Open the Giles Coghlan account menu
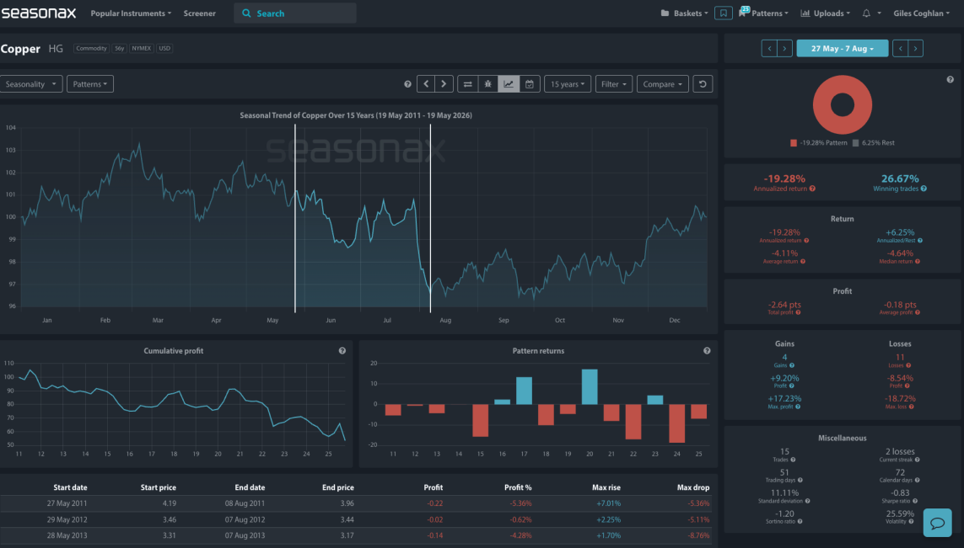964x548 pixels. coord(921,13)
